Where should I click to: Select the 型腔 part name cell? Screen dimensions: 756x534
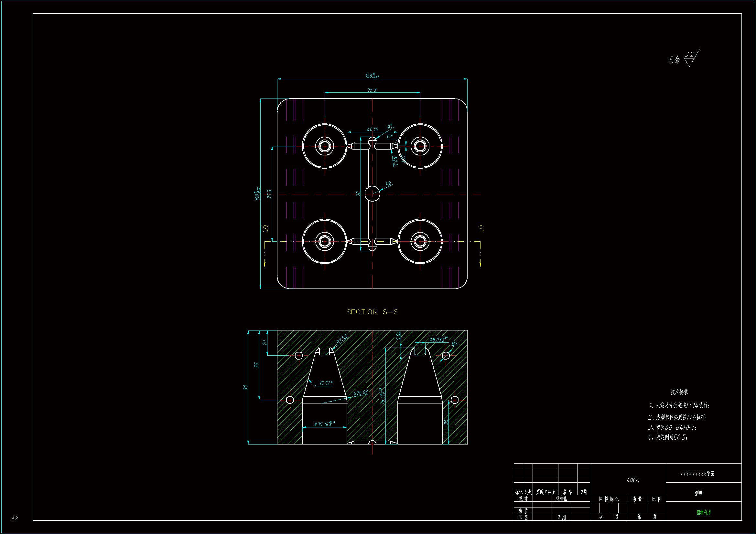698,493
